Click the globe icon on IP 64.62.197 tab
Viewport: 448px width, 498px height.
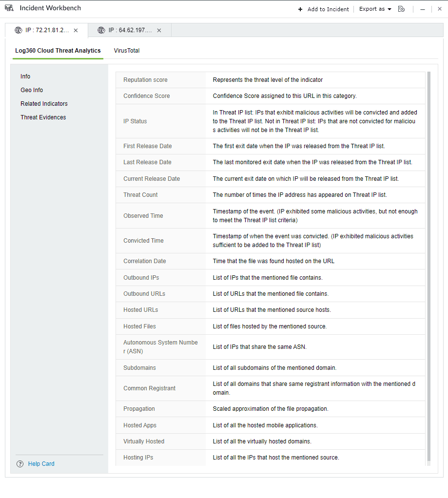(x=101, y=30)
